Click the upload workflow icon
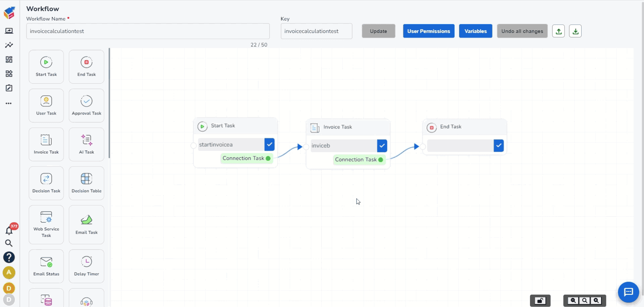 (558, 31)
